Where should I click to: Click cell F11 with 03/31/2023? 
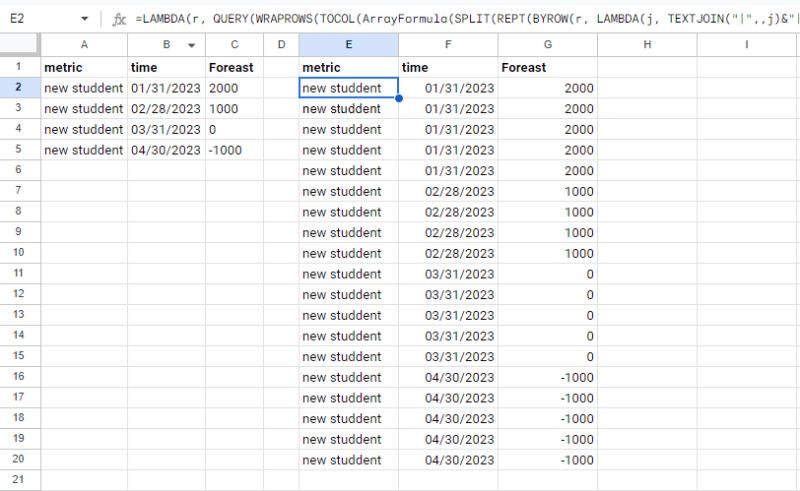click(448, 274)
